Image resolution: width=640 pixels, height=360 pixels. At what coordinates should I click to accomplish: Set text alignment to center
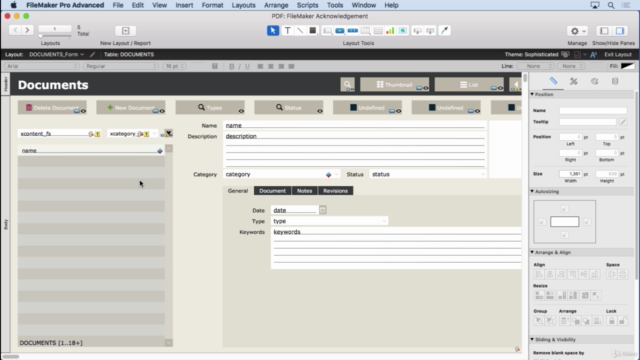(x=271, y=66)
